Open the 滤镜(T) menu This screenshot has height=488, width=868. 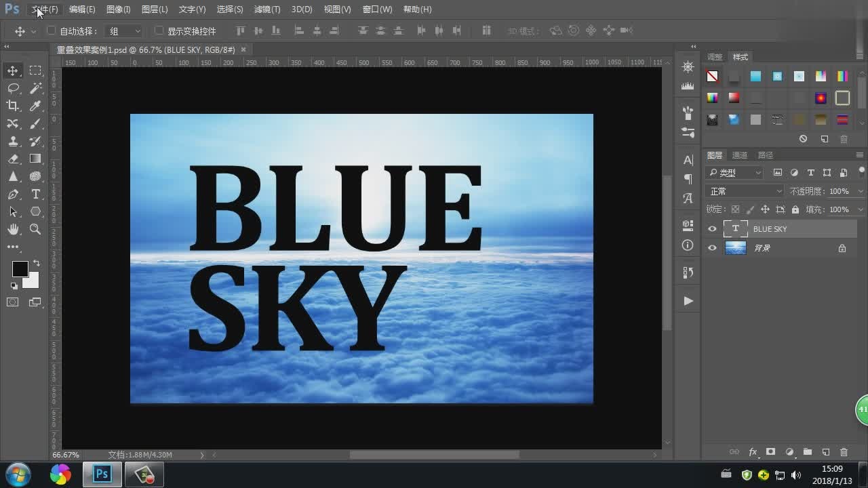point(267,9)
